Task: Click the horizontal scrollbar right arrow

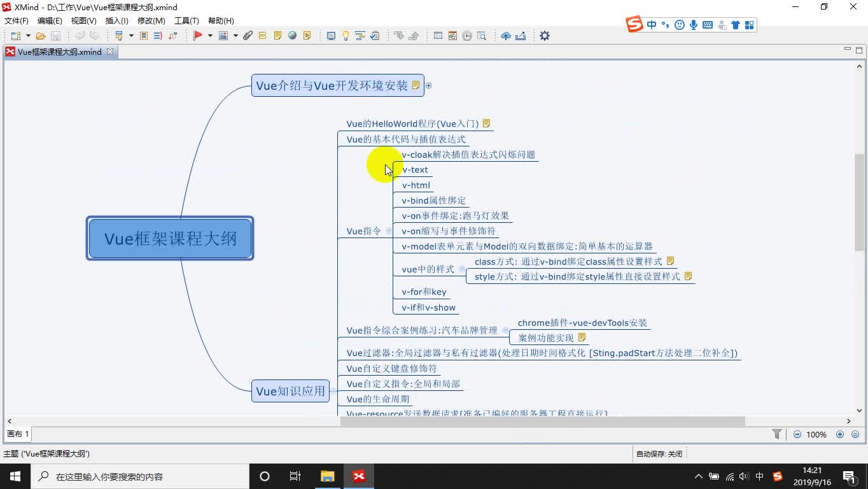Action: point(849,421)
